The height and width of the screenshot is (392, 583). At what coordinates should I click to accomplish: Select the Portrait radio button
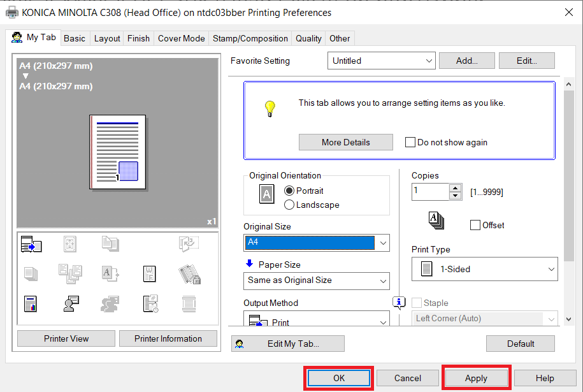289,191
